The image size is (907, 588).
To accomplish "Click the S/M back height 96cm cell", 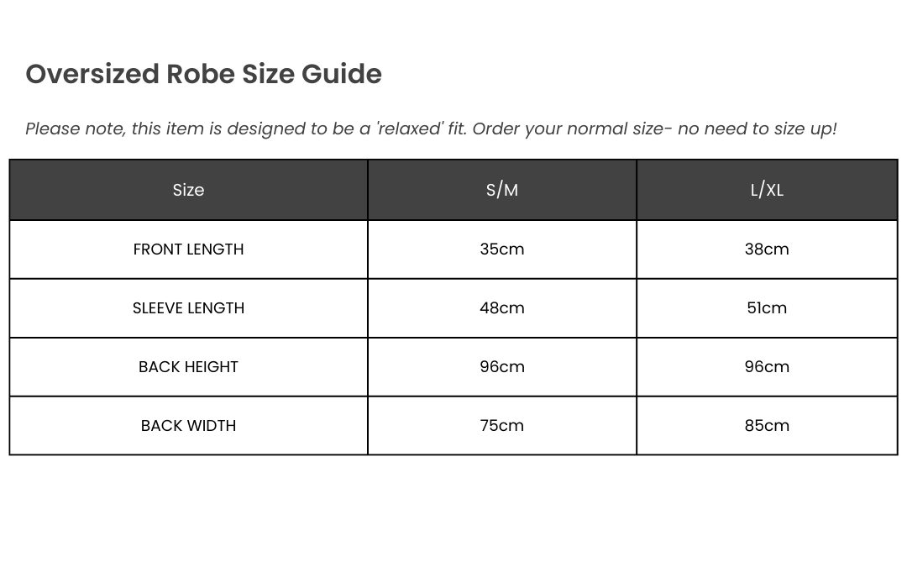I will [x=502, y=367].
